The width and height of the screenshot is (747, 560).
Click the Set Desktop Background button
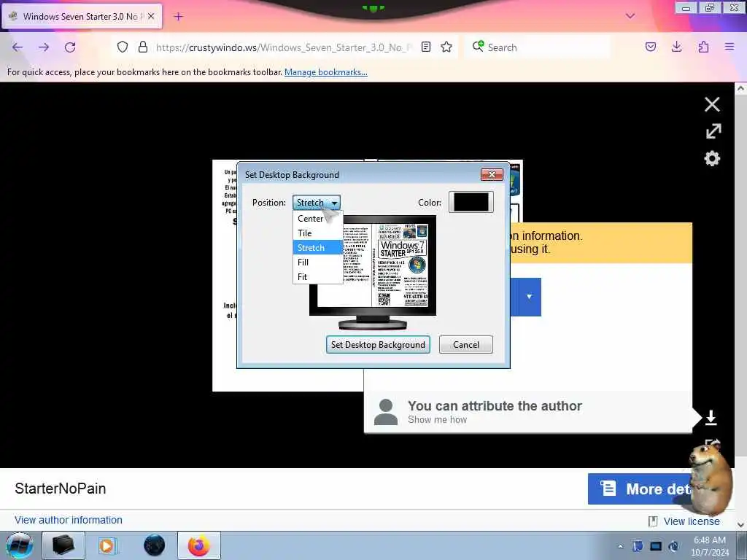click(378, 344)
